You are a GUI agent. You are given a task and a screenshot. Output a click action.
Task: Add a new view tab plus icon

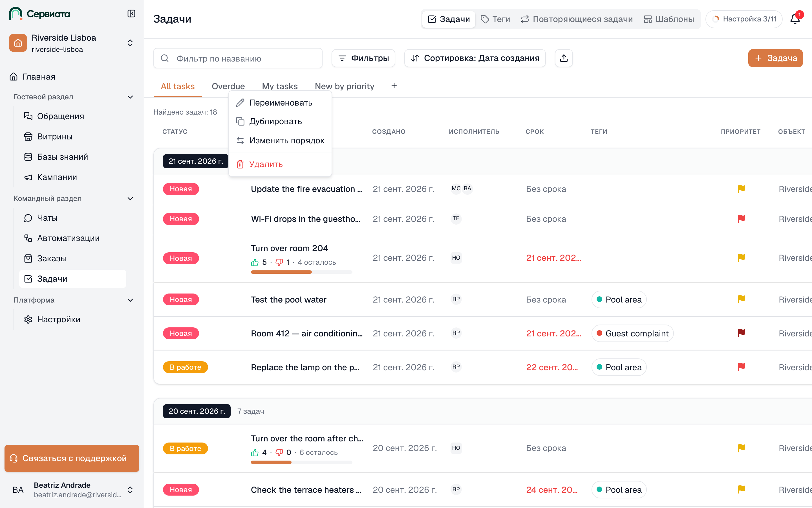tap(394, 86)
